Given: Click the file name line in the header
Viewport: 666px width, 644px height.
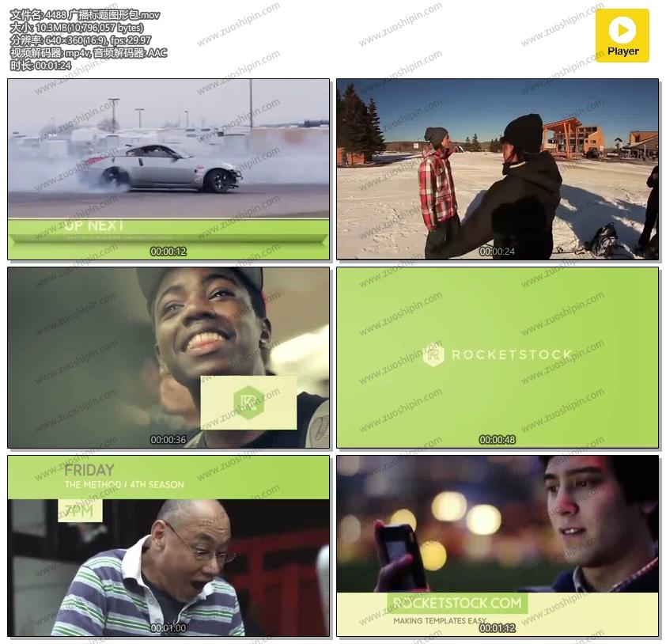Looking at the screenshot, I should click(85, 15).
